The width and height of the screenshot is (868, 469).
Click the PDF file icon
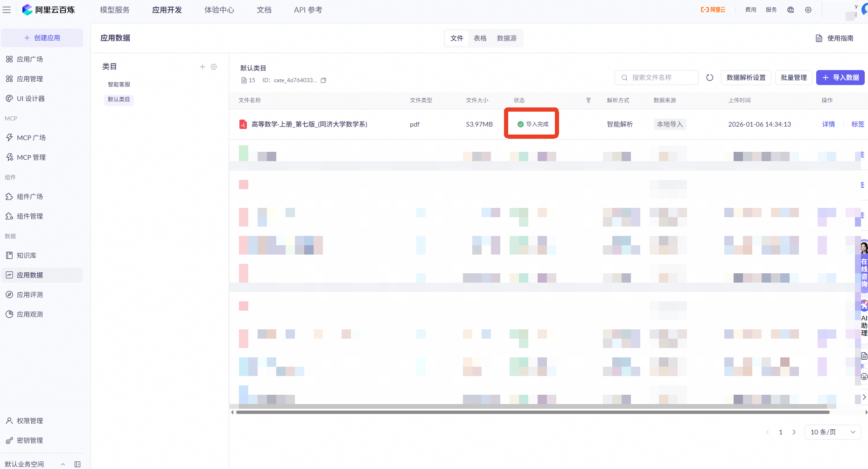click(x=243, y=124)
